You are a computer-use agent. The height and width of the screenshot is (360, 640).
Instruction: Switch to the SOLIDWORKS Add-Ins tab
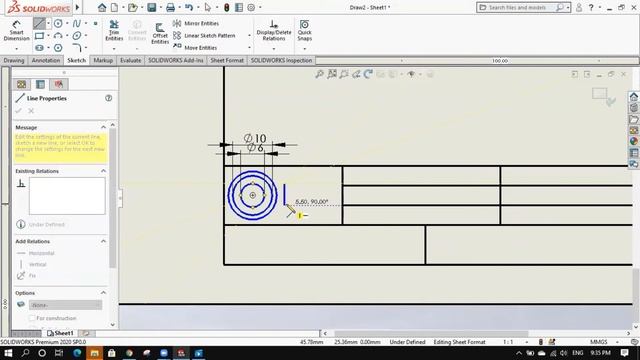[x=176, y=60]
